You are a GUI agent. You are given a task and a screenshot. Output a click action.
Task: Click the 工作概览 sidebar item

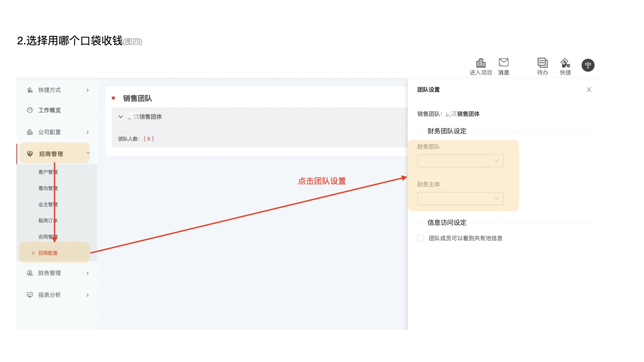[x=49, y=110]
